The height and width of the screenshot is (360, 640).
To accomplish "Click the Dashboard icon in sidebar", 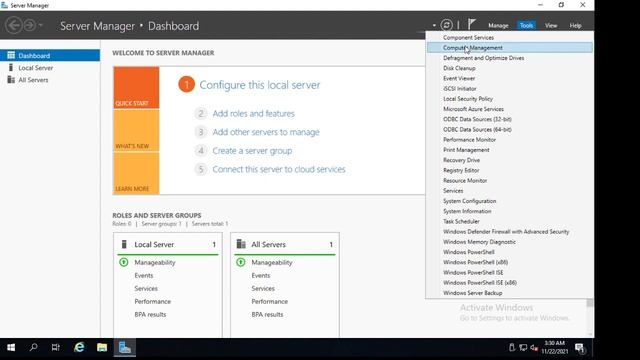I will (11, 55).
